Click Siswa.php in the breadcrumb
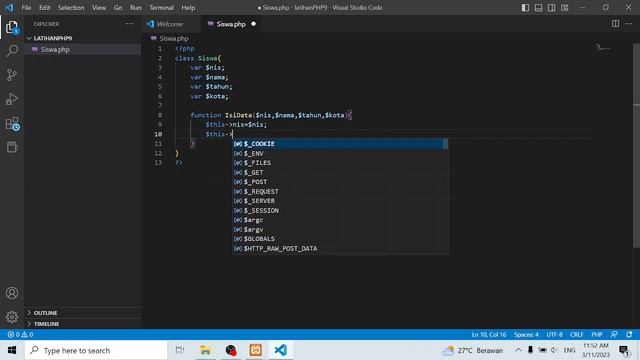Image resolution: width=640 pixels, height=360 pixels. click(x=173, y=38)
